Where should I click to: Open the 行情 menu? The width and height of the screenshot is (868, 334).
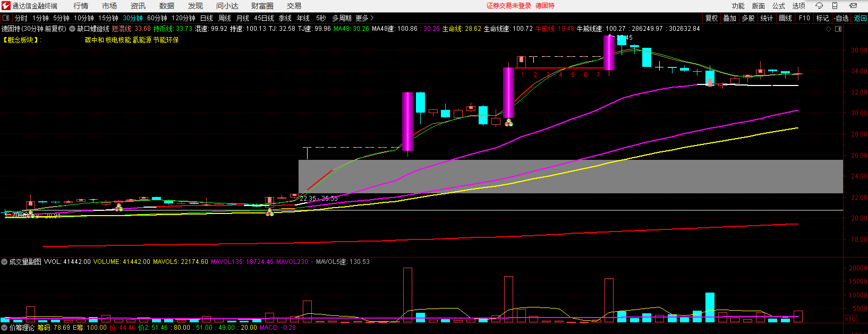click(x=81, y=6)
